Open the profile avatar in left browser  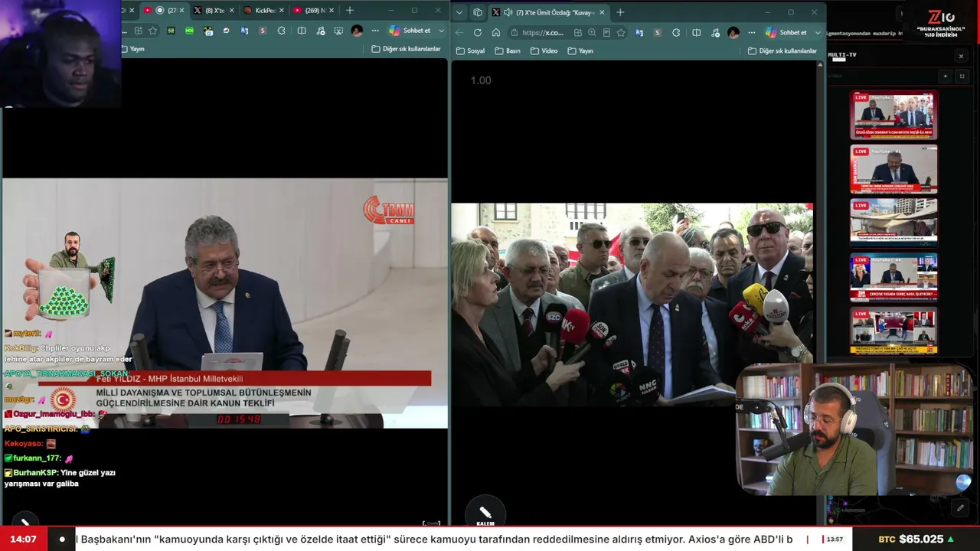tap(357, 31)
